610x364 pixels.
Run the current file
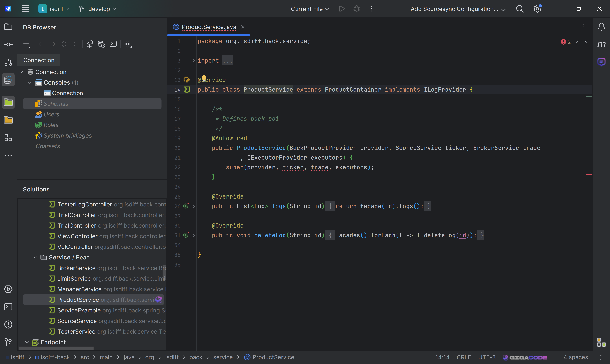pyautogui.click(x=342, y=9)
